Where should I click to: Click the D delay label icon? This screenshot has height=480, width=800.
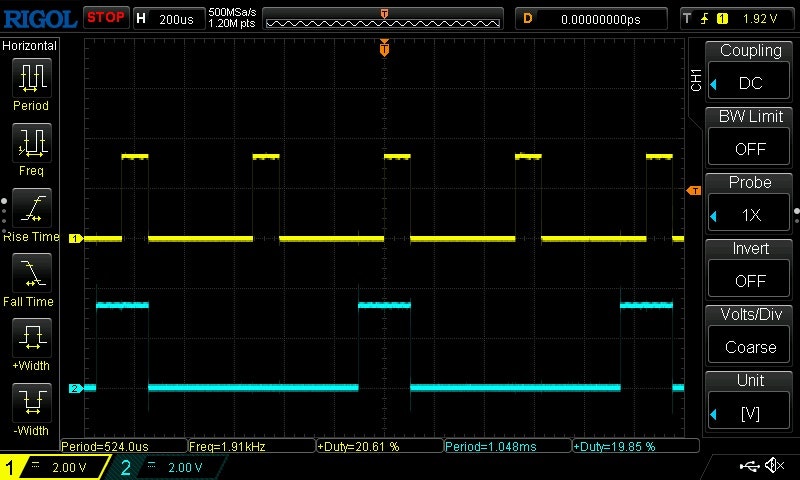pyautogui.click(x=528, y=19)
